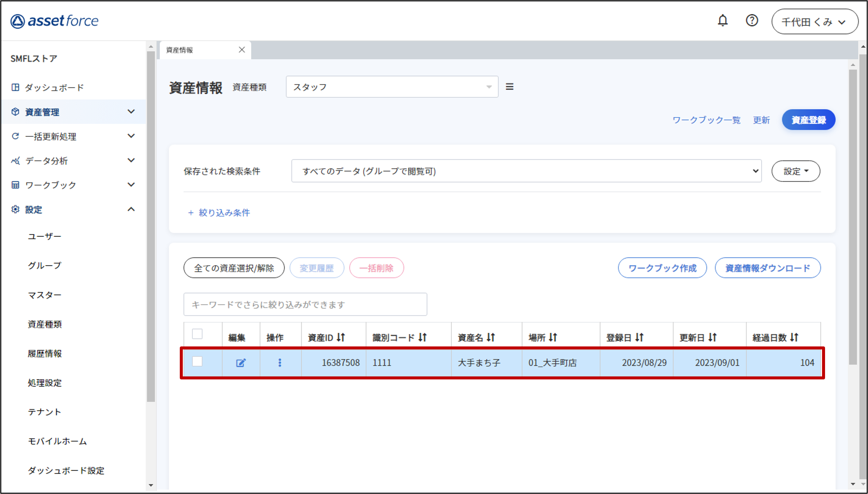This screenshot has width=868, height=494.
Task: Open the hamburger menu beside the asset type selector
Action: (x=510, y=87)
